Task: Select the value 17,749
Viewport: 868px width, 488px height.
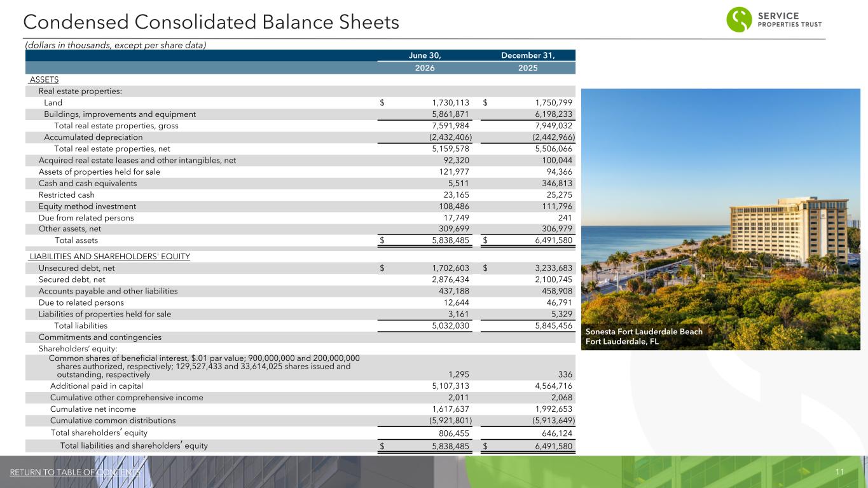Action: point(457,218)
